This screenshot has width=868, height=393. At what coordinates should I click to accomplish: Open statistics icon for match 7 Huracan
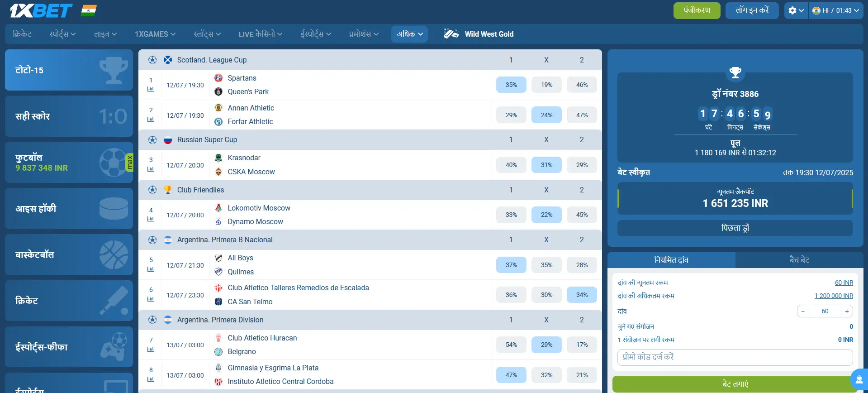coord(151,350)
